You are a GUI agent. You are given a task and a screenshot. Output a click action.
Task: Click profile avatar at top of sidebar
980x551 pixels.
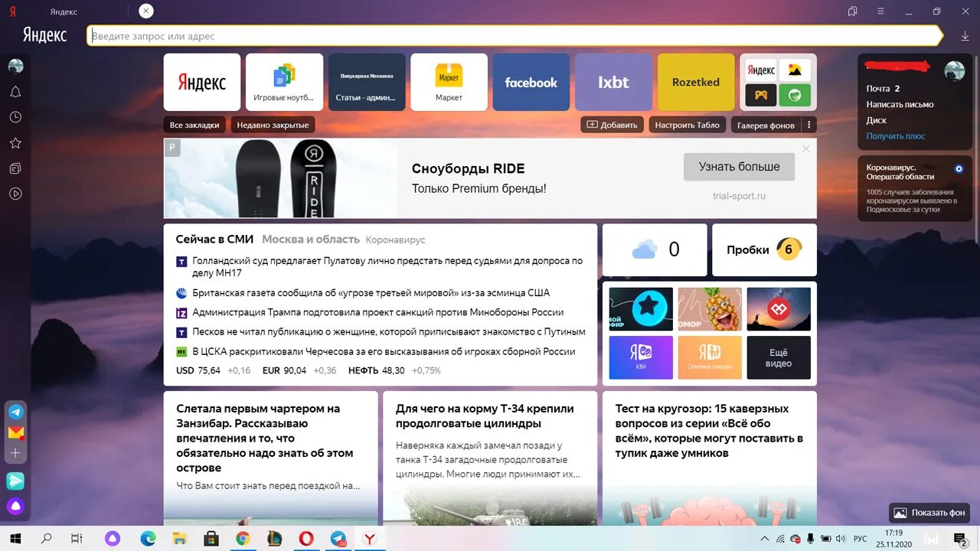click(x=15, y=66)
